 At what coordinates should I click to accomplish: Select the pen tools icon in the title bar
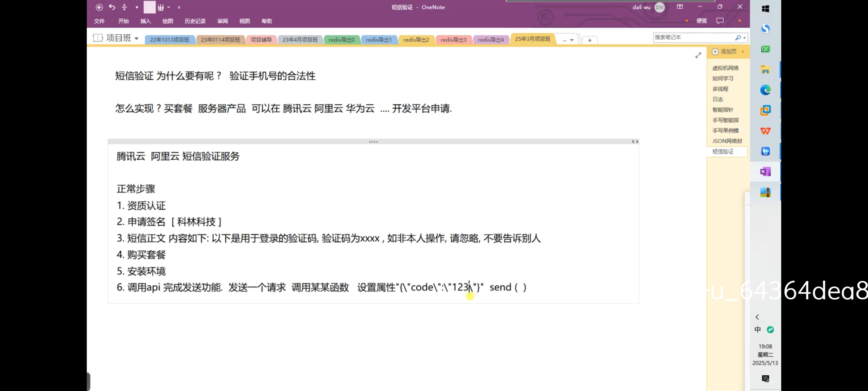point(161,7)
